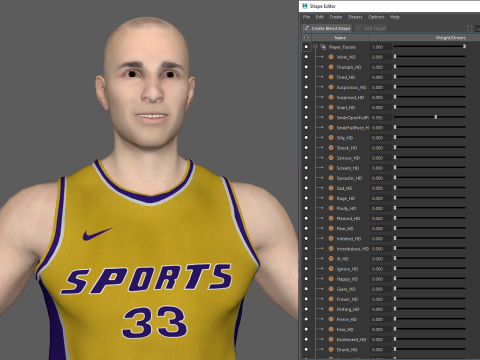
Task: Click the Irritated_HD target shape icon
Action: tap(331, 238)
